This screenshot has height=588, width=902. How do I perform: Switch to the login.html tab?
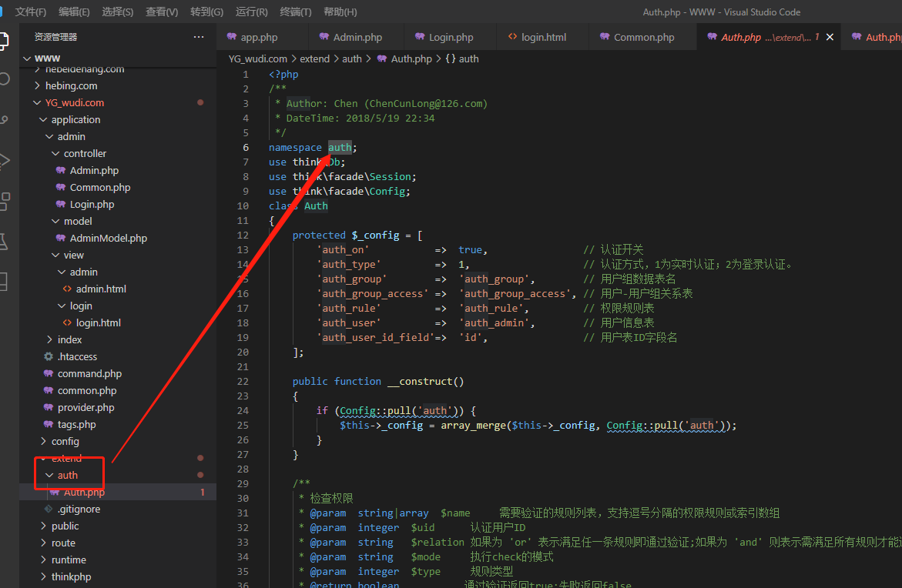pyautogui.click(x=542, y=37)
